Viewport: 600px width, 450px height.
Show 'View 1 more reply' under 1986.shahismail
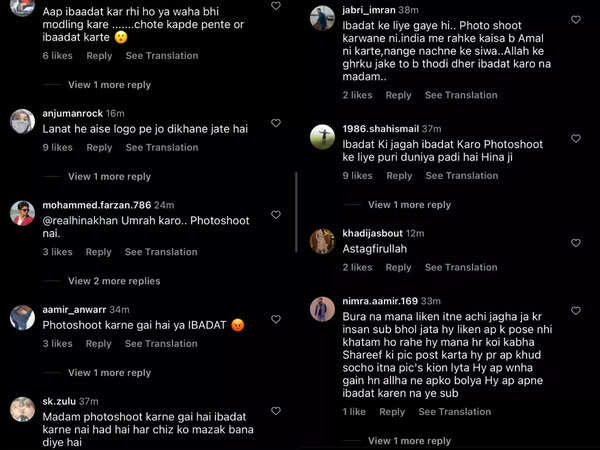pos(409,205)
